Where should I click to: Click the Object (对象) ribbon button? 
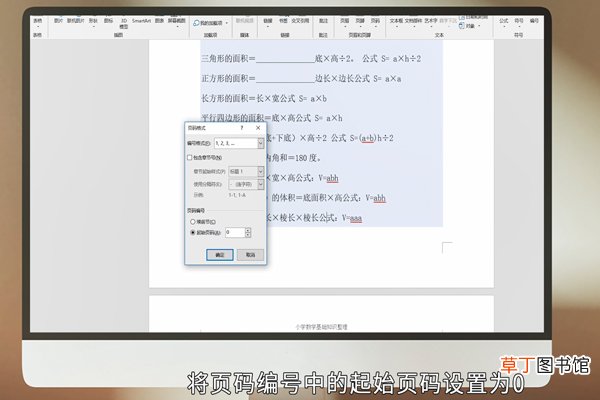(x=468, y=26)
